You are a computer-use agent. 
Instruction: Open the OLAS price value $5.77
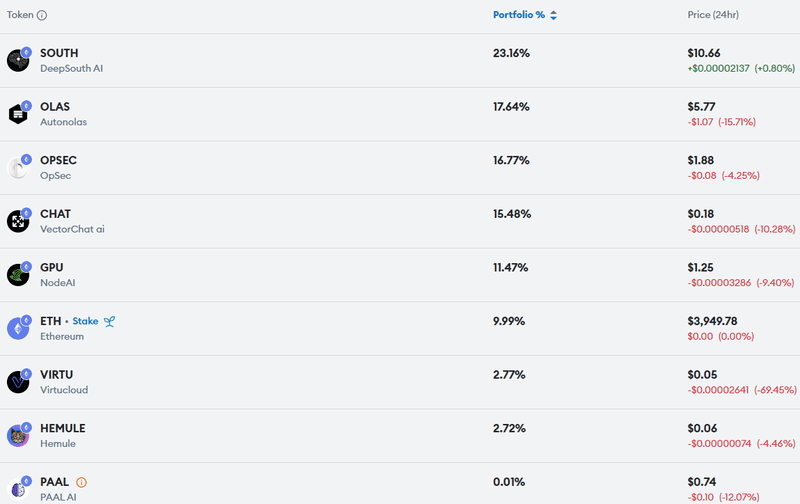point(701,107)
